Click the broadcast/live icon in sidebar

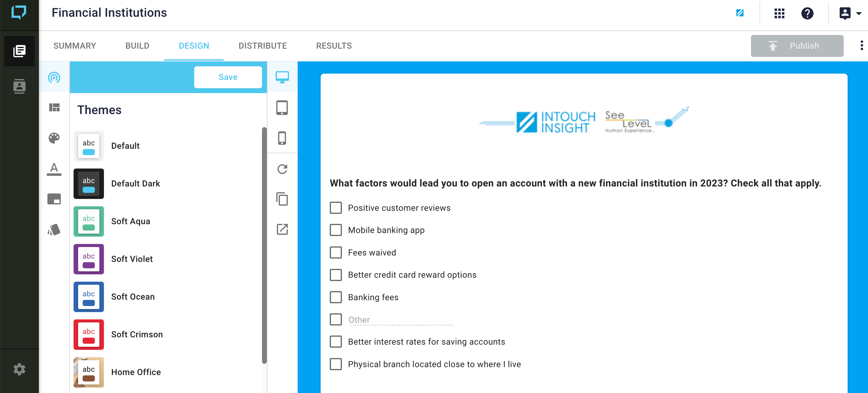tap(54, 78)
